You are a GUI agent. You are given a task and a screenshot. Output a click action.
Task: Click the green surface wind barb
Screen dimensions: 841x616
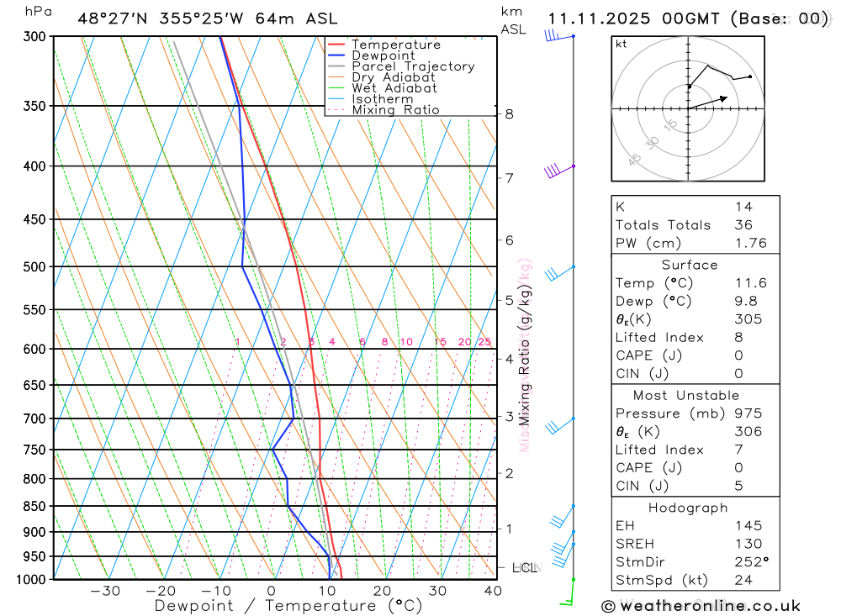pyautogui.click(x=568, y=592)
